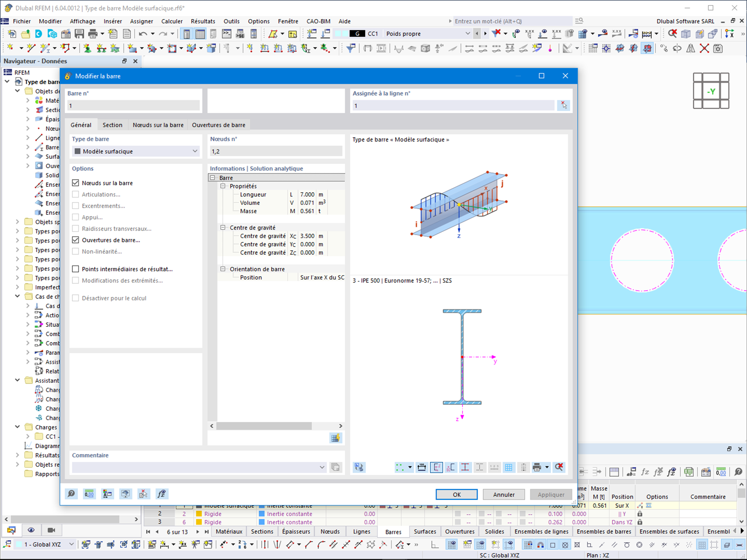Open the Commentaire dropdown arrow

click(x=322, y=467)
